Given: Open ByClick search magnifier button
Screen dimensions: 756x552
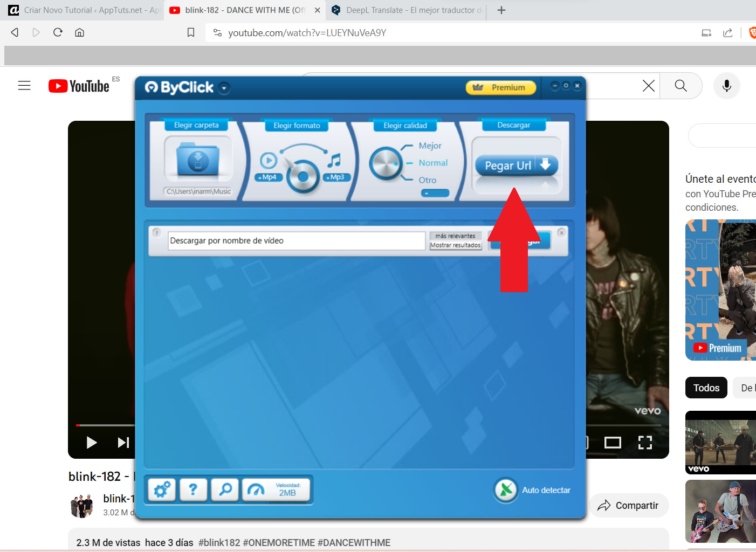Looking at the screenshot, I should tap(225, 489).
